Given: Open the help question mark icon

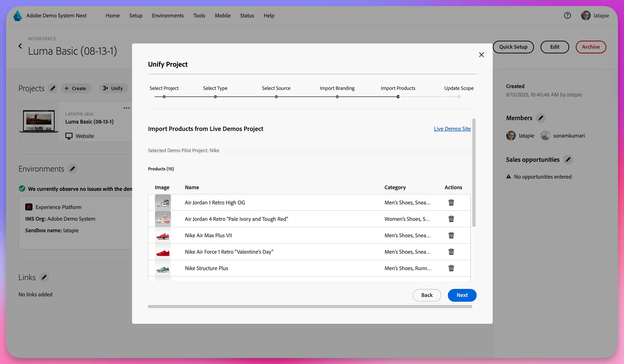Looking at the screenshot, I should (567, 16).
